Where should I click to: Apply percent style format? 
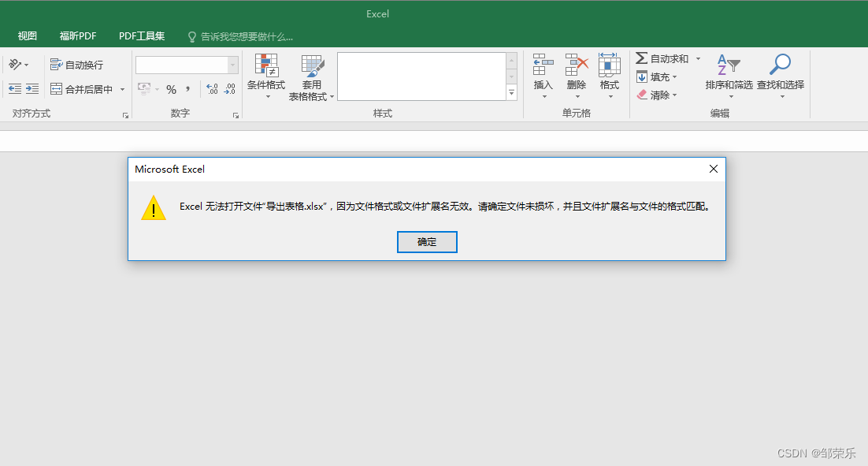(x=172, y=89)
